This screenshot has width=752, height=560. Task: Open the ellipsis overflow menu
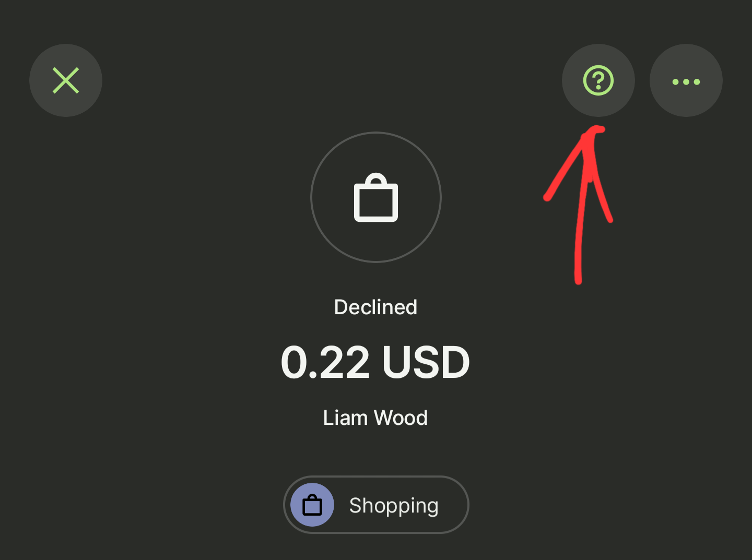coord(686,80)
